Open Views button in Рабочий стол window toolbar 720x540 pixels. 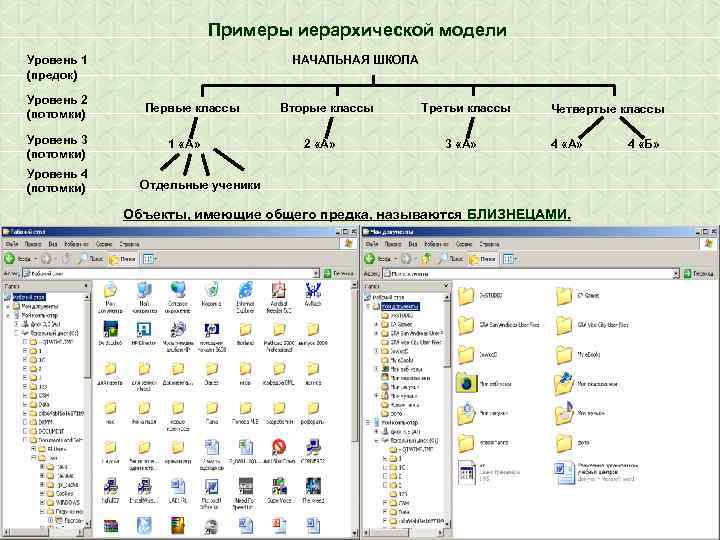pyautogui.click(x=149, y=259)
